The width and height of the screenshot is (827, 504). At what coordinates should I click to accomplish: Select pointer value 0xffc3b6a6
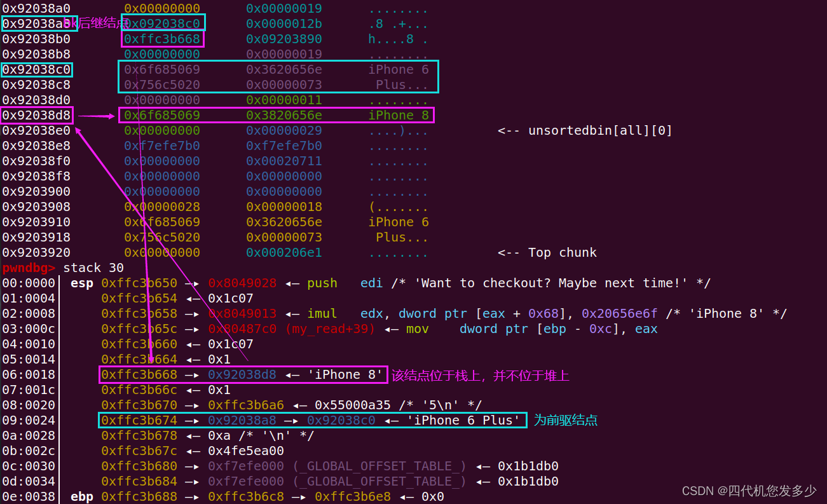coord(246,405)
